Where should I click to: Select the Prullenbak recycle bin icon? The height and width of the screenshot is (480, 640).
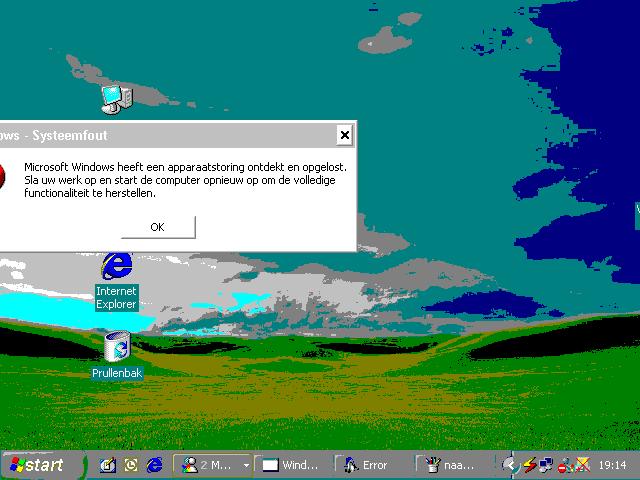pos(117,355)
